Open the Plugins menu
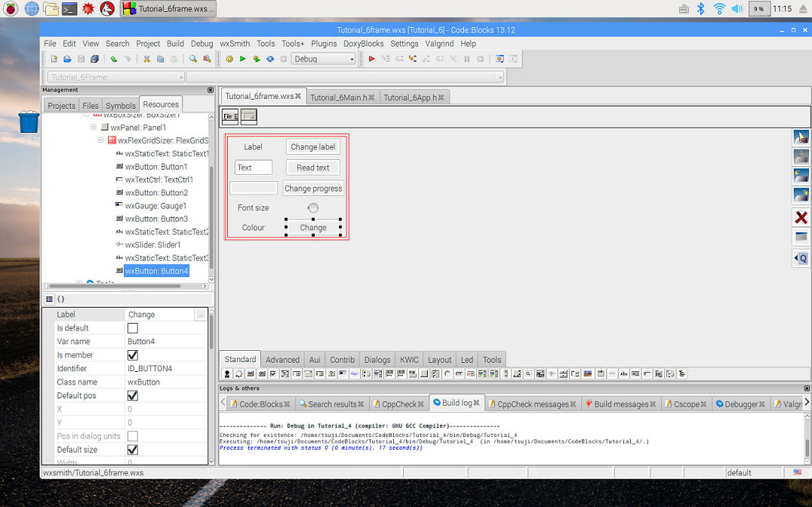Viewport: 812px width, 507px height. coord(324,44)
